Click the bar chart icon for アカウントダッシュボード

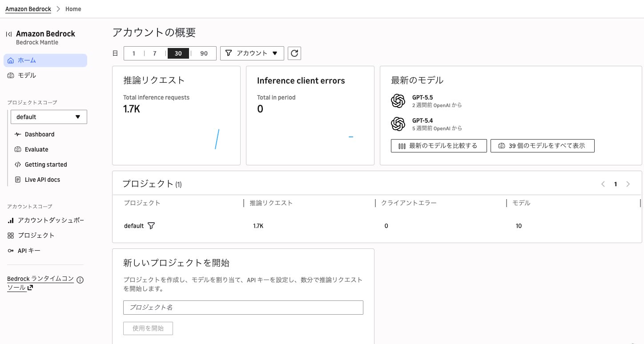click(x=11, y=220)
